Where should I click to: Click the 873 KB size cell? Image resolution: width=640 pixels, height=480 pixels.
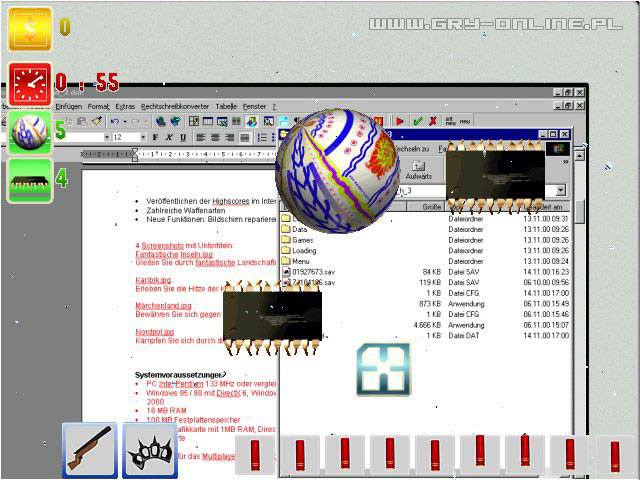430,304
